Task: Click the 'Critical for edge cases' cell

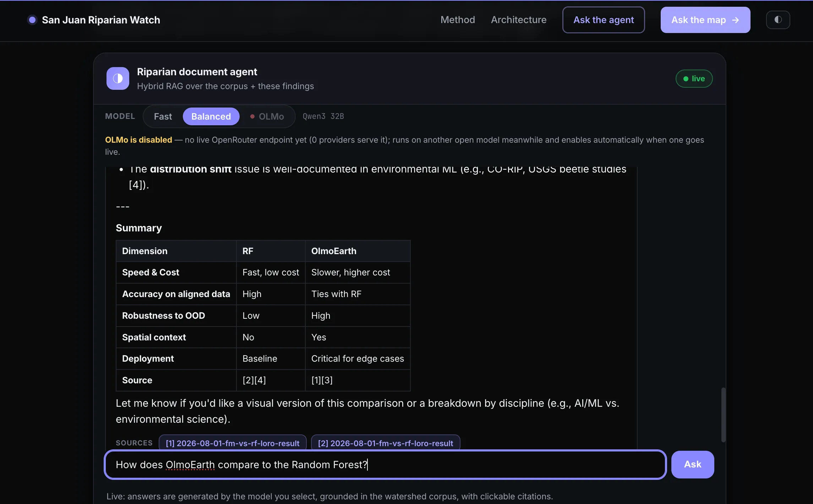Action: coord(358,358)
